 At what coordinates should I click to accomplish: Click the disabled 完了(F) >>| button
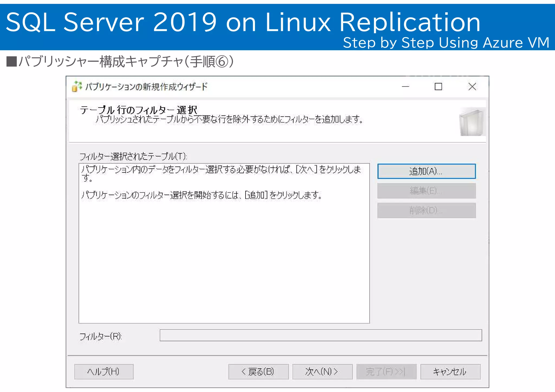(x=386, y=371)
